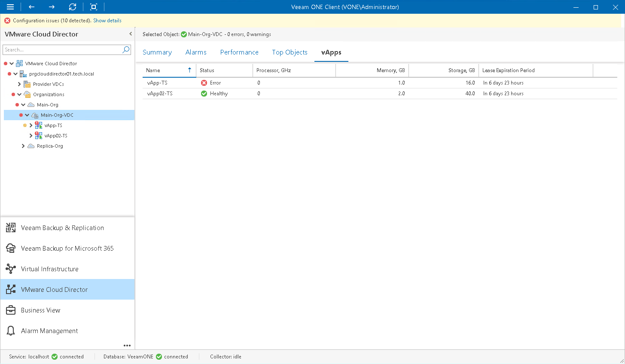The image size is (625, 364).
Task: Switch to the Summary tab
Action: coord(157,52)
